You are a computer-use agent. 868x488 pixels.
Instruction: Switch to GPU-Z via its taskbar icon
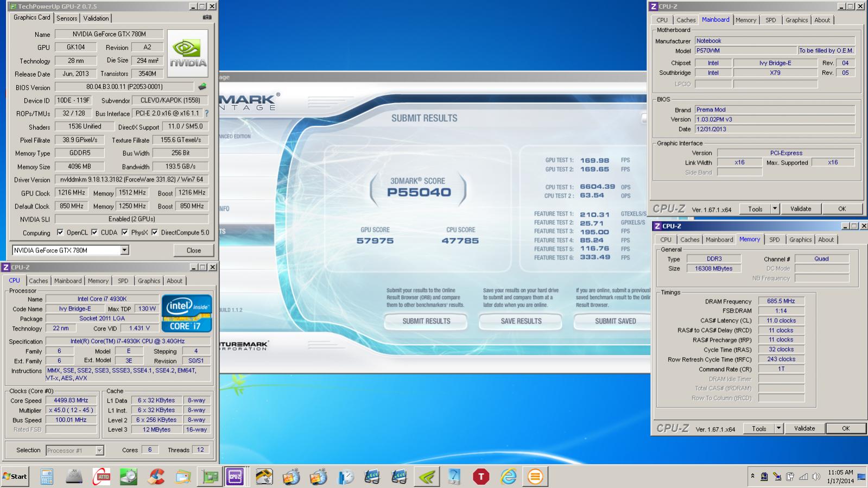coord(210,477)
